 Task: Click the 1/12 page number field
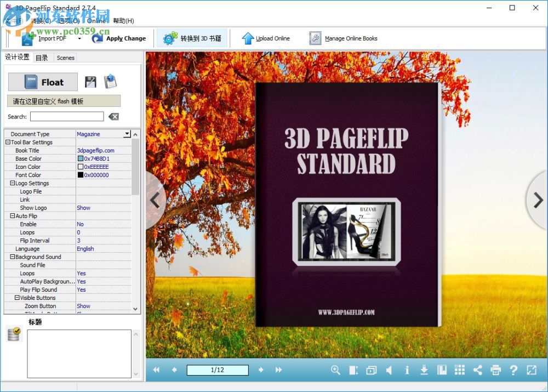[217, 370]
